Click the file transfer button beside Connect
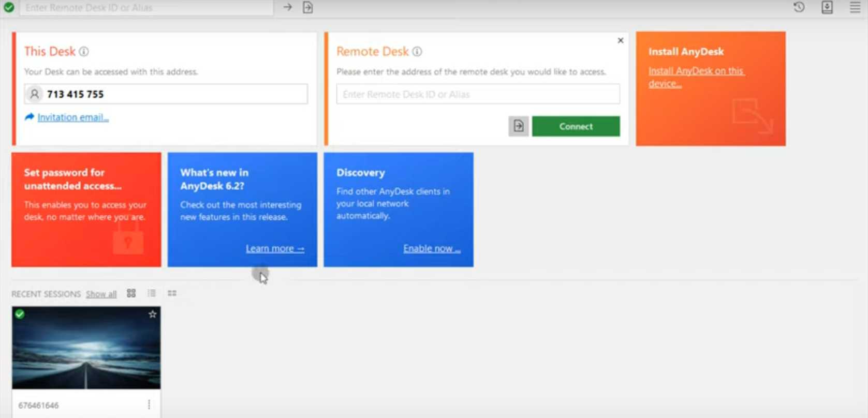The width and height of the screenshot is (868, 418). coord(519,126)
